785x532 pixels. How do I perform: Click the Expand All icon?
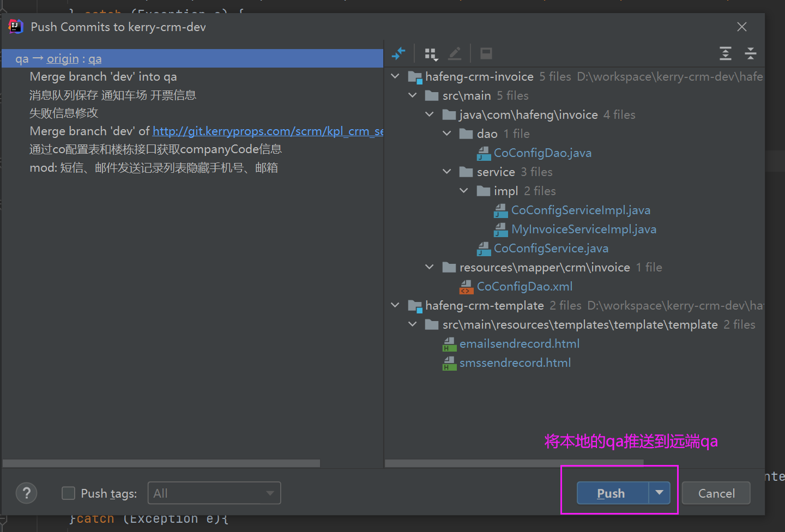click(725, 53)
